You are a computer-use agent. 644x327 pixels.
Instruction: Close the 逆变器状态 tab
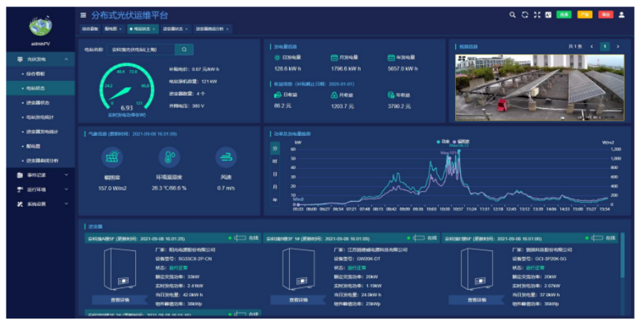[187, 29]
